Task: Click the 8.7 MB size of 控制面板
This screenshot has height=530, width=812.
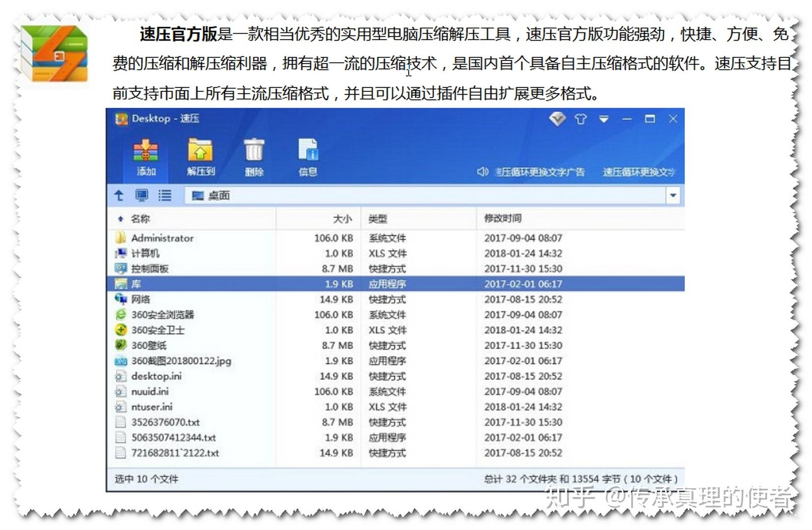Action: coord(337,268)
